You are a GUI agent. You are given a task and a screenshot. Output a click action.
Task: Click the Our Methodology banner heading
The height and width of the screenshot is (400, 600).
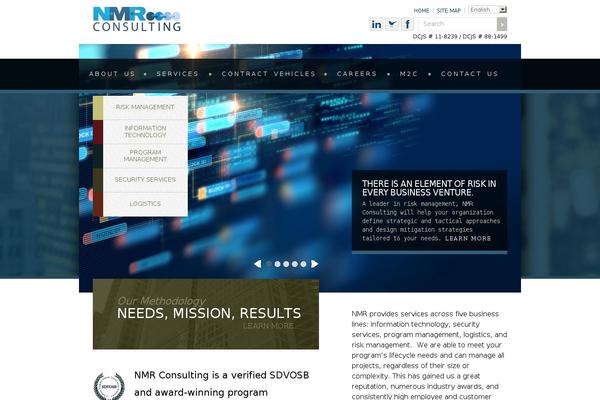[x=161, y=301]
